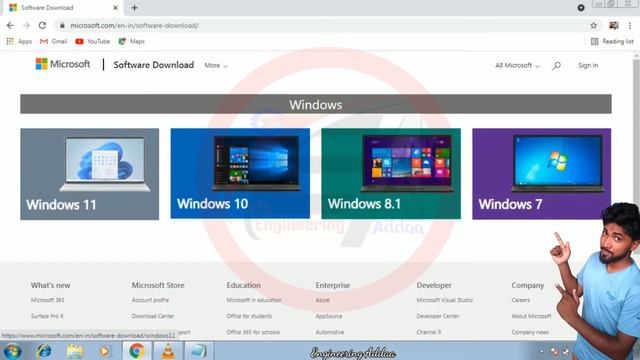
Task: Open the Maps bookmark
Action: 131,41
